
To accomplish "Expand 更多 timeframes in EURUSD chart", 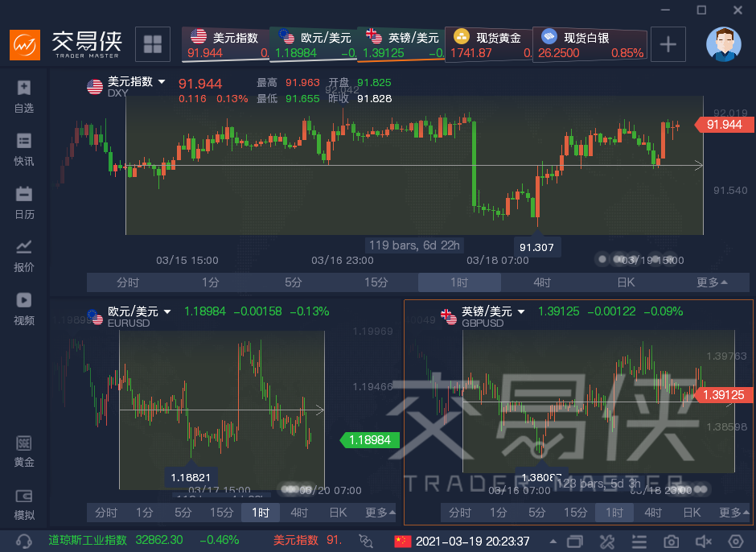I will coord(380,513).
